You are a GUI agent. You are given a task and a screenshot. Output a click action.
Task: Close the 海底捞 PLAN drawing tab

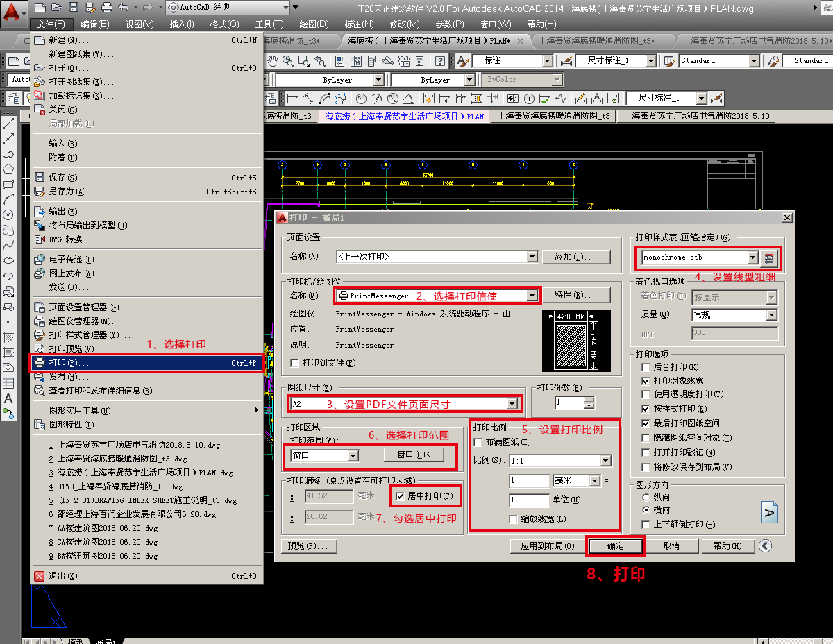521,41
